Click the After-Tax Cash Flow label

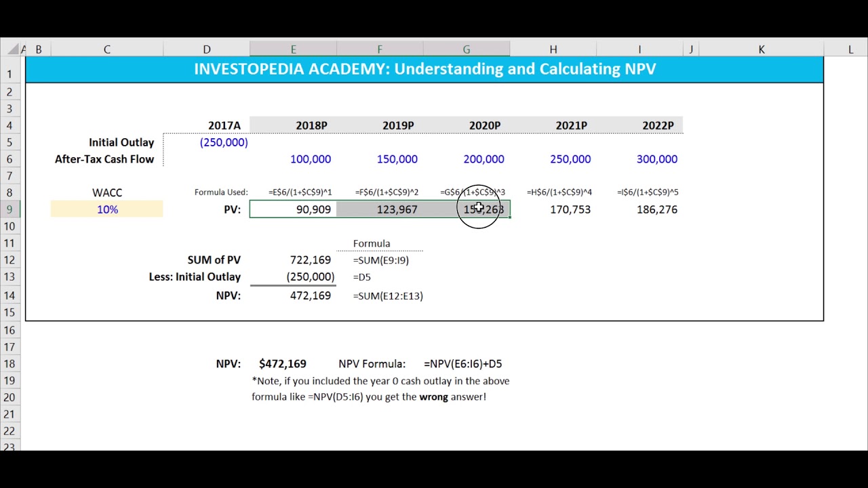104,159
